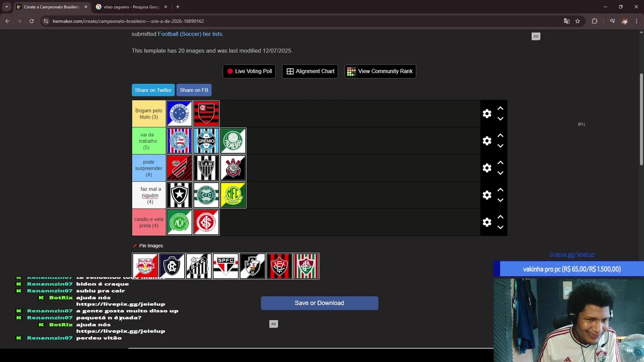Click the red 'caixão e vela preta' tier label
This screenshot has height=362, width=644.
coord(149,222)
